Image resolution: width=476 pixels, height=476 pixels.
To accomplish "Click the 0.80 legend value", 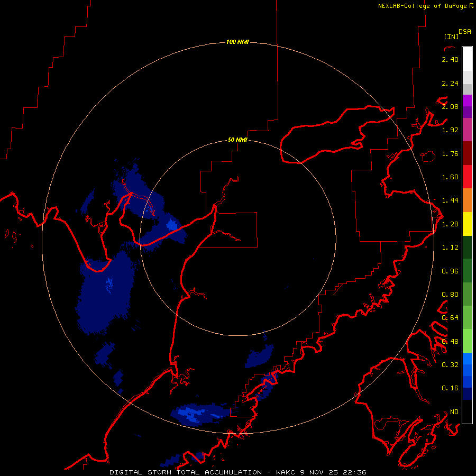I will (x=450, y=295).
